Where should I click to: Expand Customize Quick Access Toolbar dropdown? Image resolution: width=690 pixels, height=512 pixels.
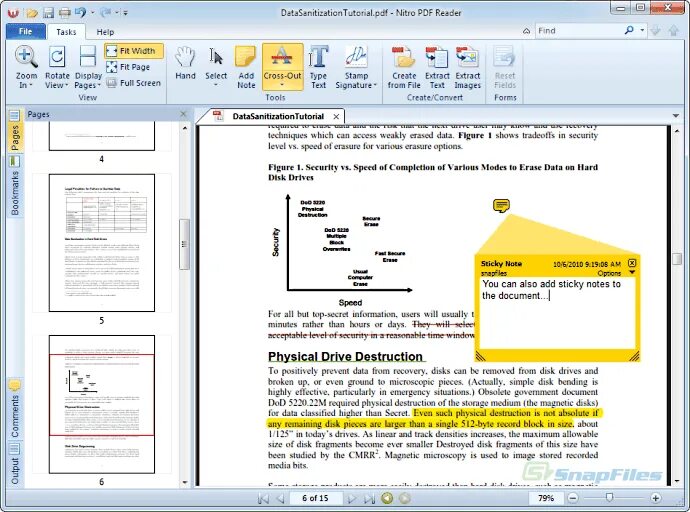click(125, 13)
